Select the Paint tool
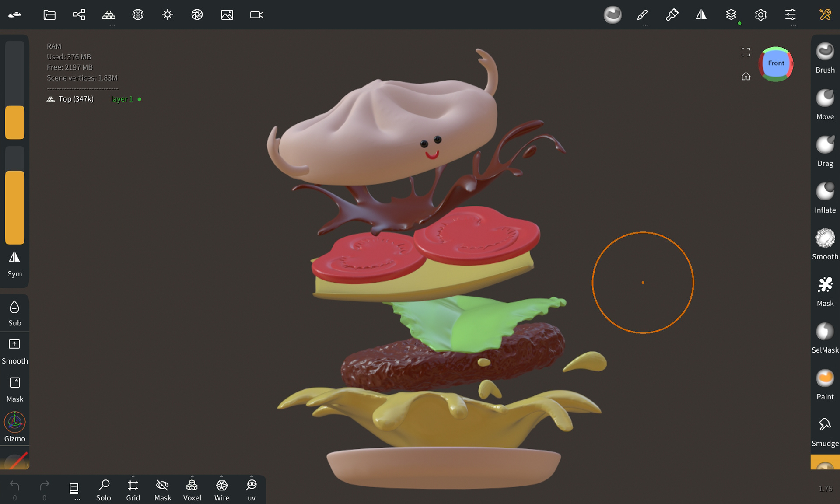Viewport: 840px width, 504px height. [825, 384]
